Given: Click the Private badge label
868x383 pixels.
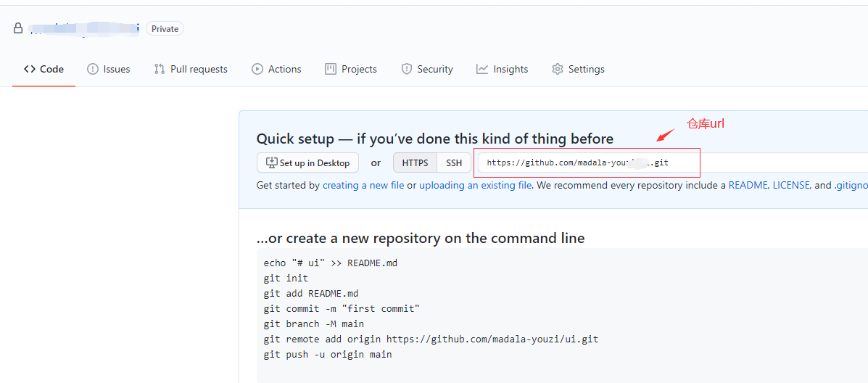Looking at the screenshot, I should (x=165, y=29).
